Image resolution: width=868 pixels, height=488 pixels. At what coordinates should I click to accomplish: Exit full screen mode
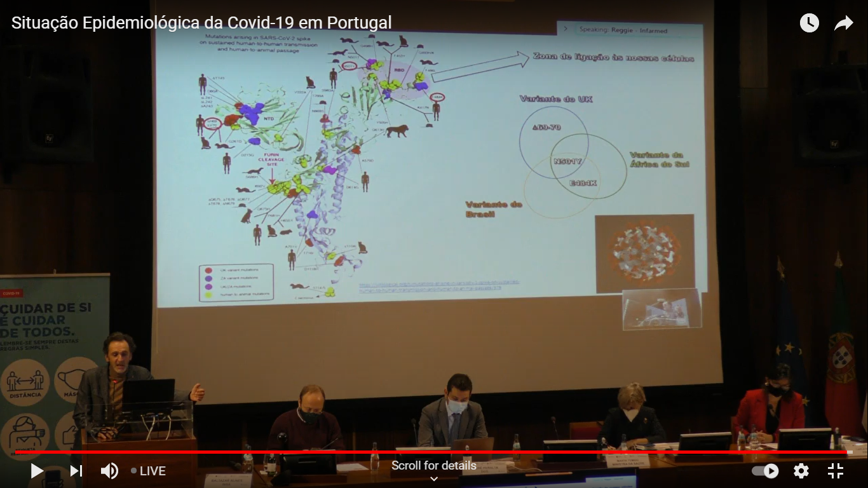click(x=836, y=471)
